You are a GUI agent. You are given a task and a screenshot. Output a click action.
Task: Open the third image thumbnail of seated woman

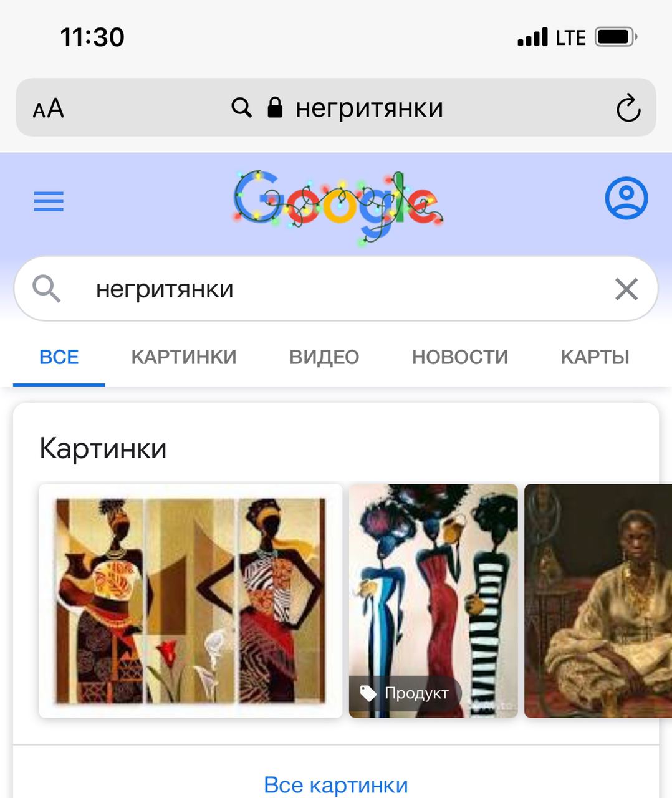tap(598, 601)
